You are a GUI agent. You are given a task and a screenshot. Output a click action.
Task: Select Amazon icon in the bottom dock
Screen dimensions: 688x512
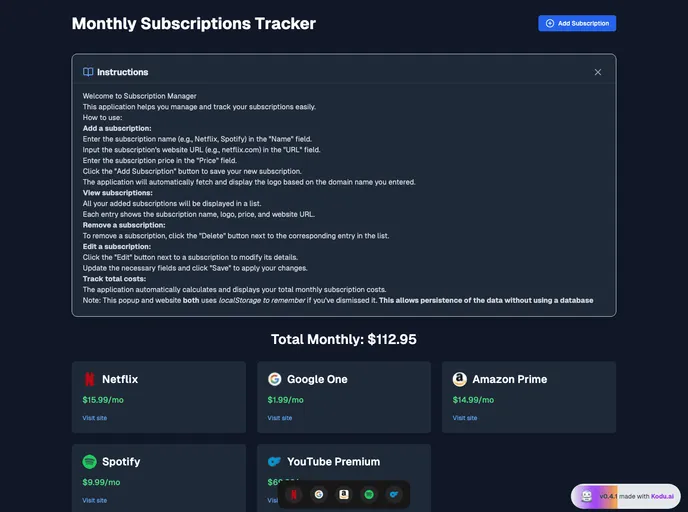click(344, 494)
